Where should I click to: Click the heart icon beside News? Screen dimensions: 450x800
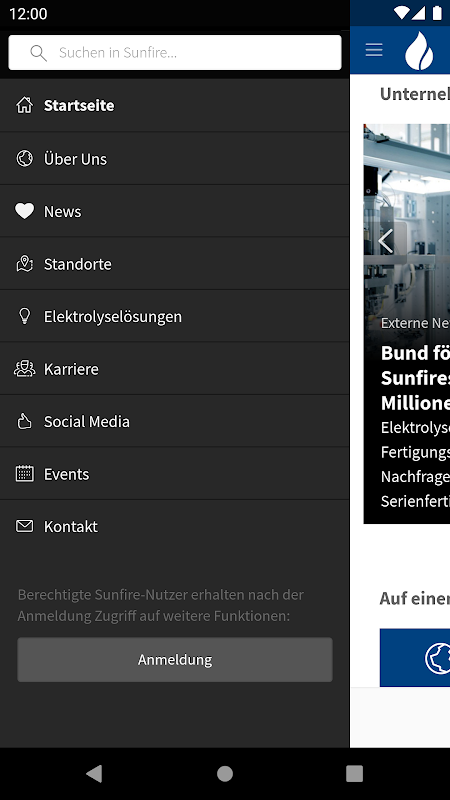tap(24, 211)
